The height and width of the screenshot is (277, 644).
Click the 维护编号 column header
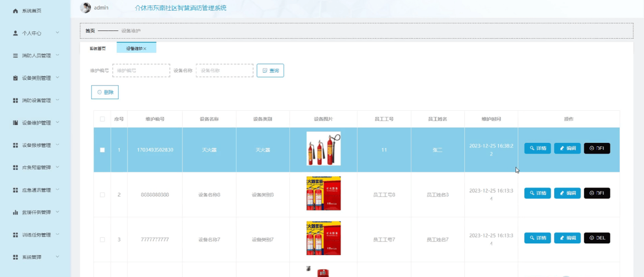[x=155, y=119]
